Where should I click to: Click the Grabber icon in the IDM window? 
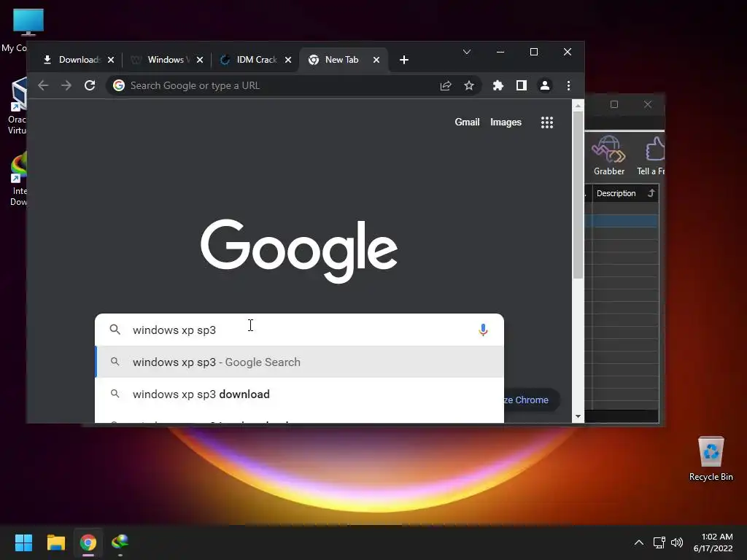pyautogui.click(x=609, y=156)
